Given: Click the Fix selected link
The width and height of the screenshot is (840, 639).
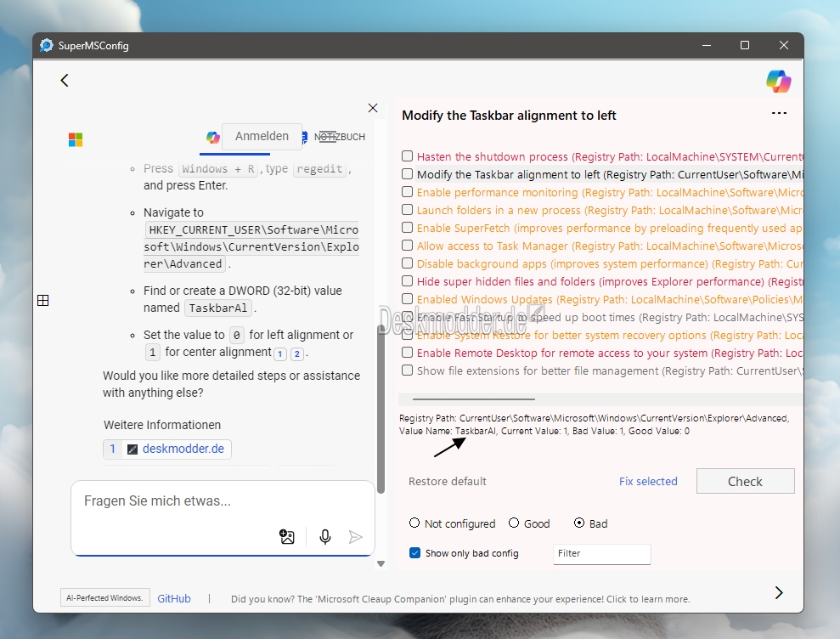Looking at the screenshot, I should 648,482.
